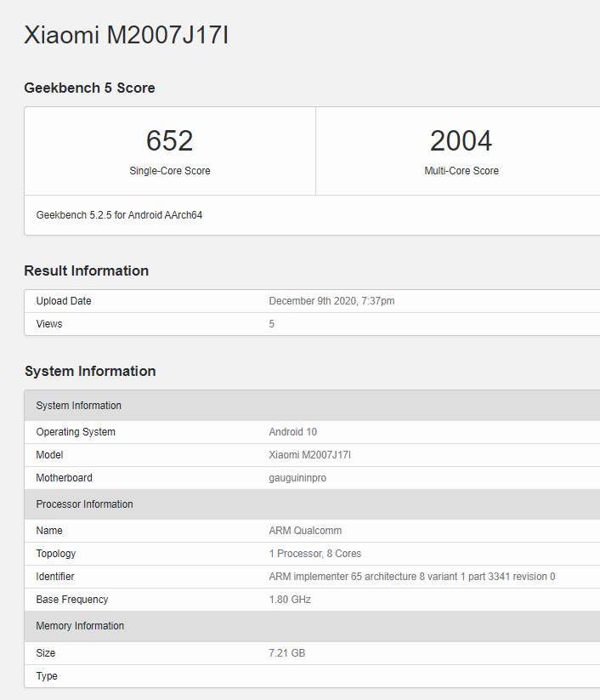Screen dimensions: 600x700
Task: Select the Single-Core Score value 652
Action: pyautogui.click(x=169, y=140)
